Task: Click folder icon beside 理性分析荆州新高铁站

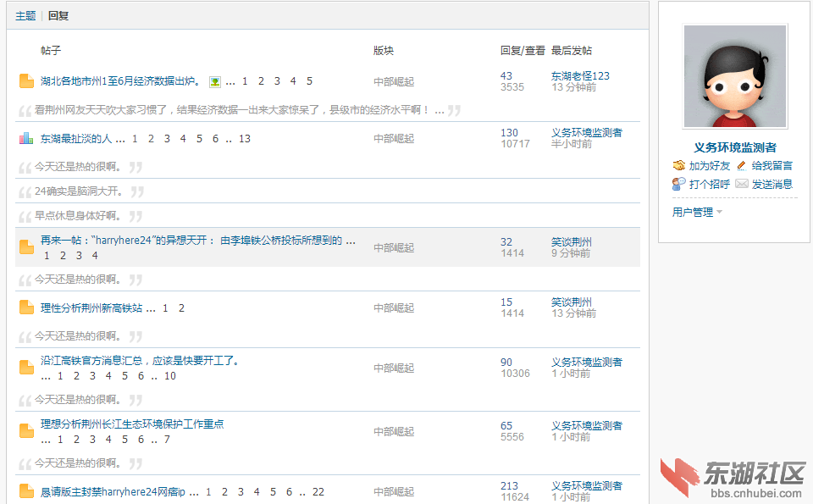Action: [26, 307]
